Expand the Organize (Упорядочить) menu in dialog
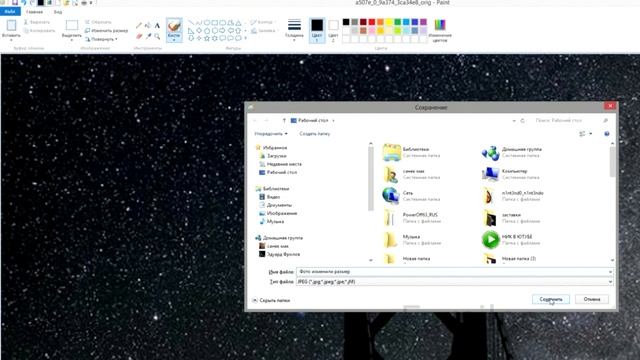The width and height of the screenshot is (640, 360). (x=271, y=133)
